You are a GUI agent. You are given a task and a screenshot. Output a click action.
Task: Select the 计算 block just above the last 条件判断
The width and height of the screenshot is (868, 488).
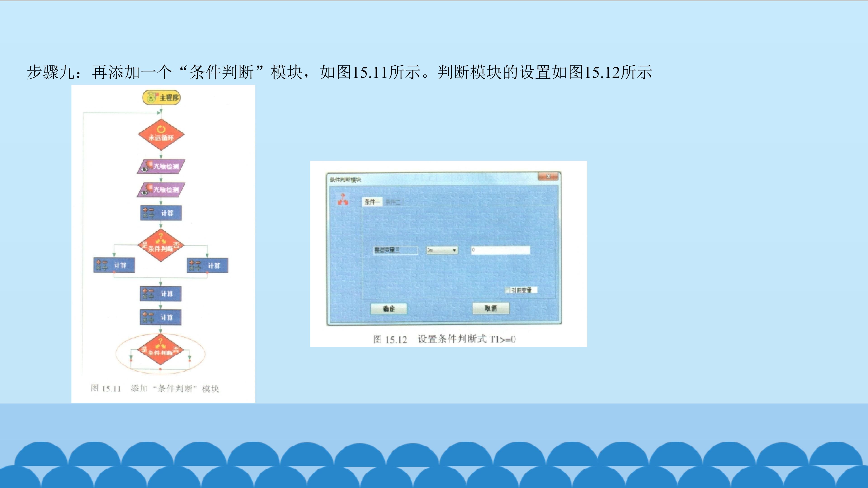[x=161, y=317]
